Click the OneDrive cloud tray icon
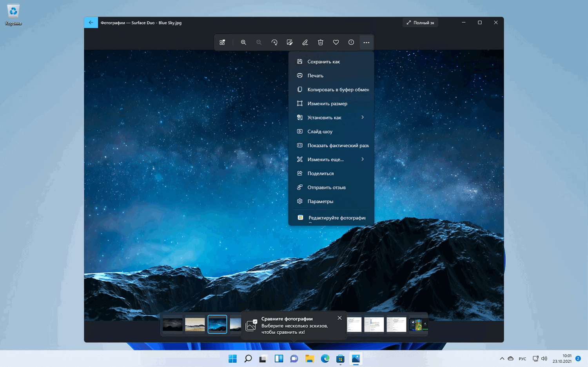 pyautogui.click(x=511, y=359)
